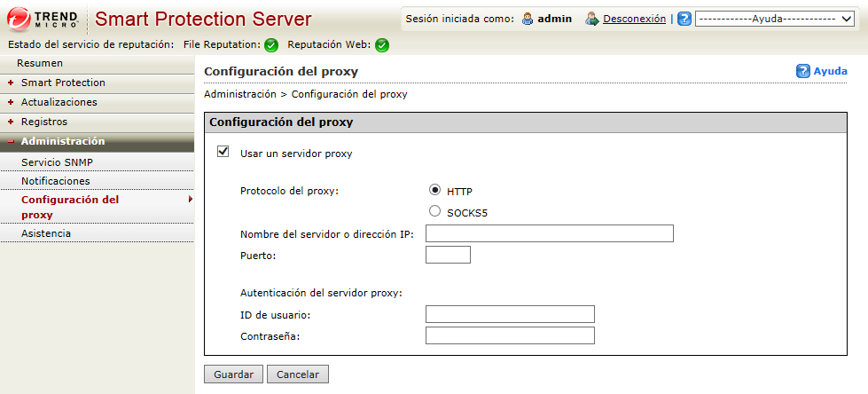868x394 pixels.
Task: Click the File Reputation green status icon
Action: point(271,45)
